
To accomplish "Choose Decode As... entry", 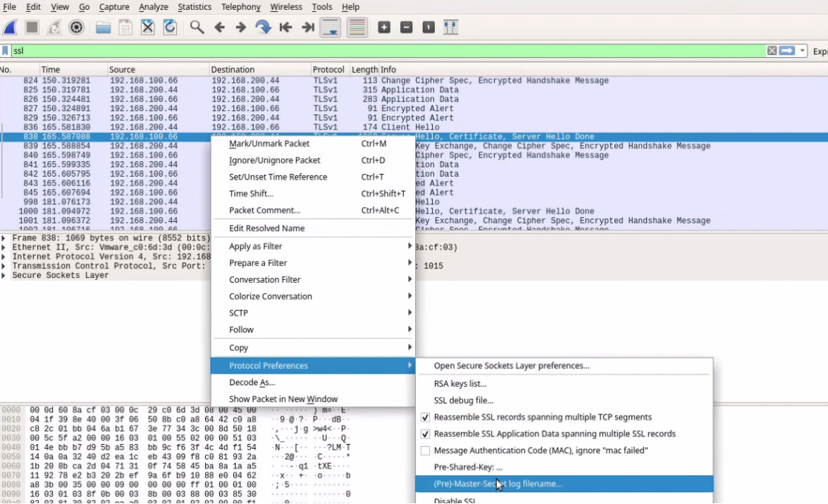I will tap(313, 382).
